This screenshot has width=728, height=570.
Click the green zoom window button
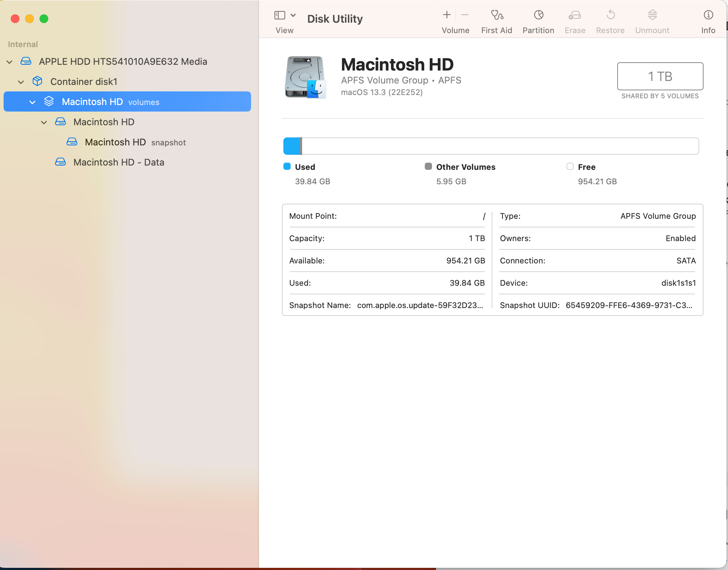(44, 19)
